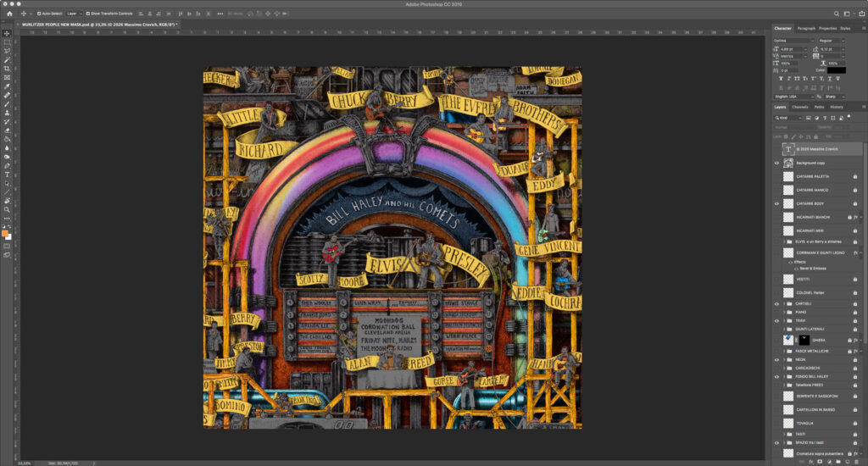Screen dimensions: 868x466
Task: Hide the CARTELLI group
Action: coord(776,304)
